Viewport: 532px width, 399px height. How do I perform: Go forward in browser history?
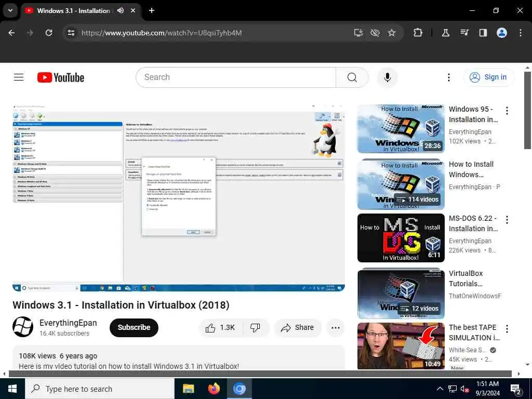click(30, 33)
